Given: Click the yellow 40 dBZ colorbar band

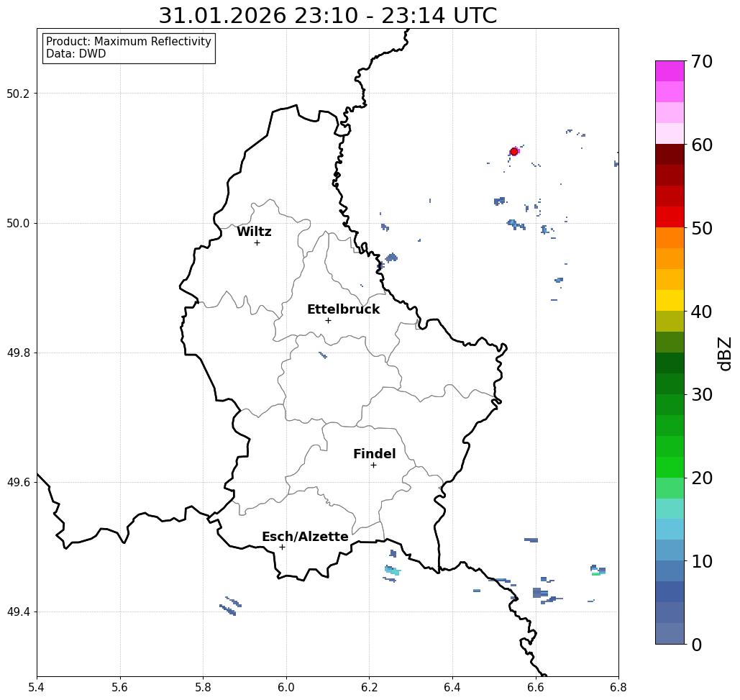Looking at the screenshot, I should (x=670, y=300).
